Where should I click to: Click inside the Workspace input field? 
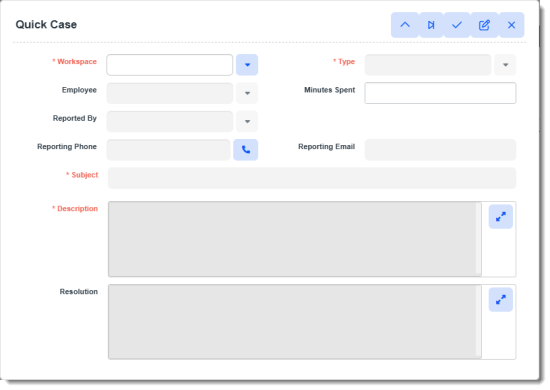click(x=170, y=65)
